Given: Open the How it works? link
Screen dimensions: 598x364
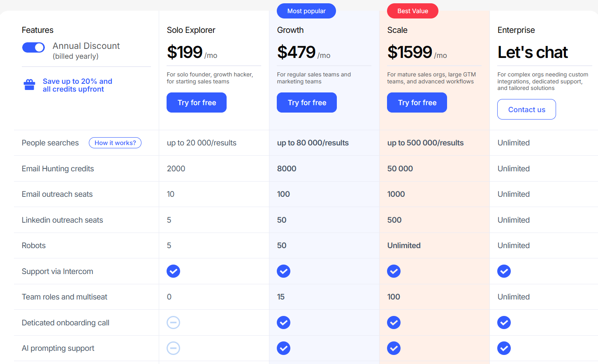Looking at the screenshot, I should (x=115, y=143).
